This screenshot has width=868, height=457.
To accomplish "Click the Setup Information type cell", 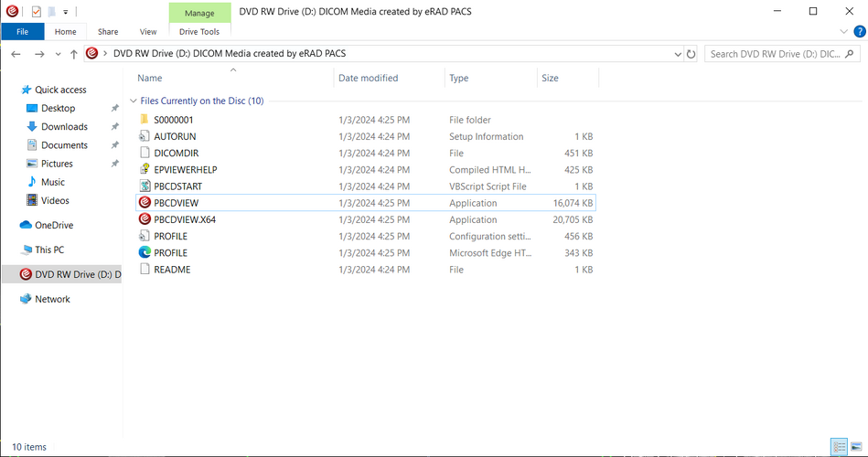I will pyautogui.click(x=486, y=137).
